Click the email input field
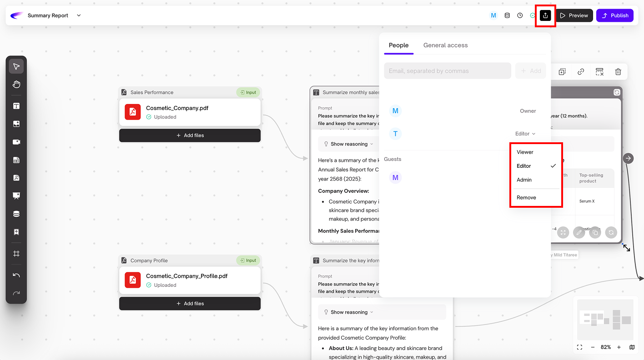Screen dimensions: 644x360 click(448, 71)
